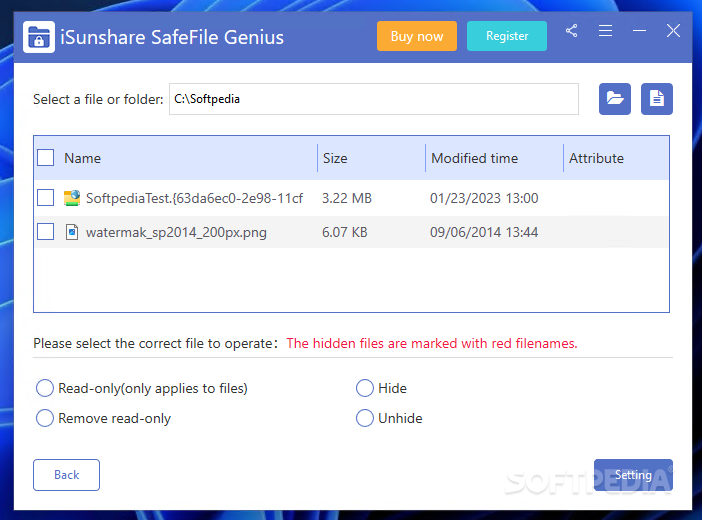
Task: Browse for a file with document icon
Action: click(657, 99)
